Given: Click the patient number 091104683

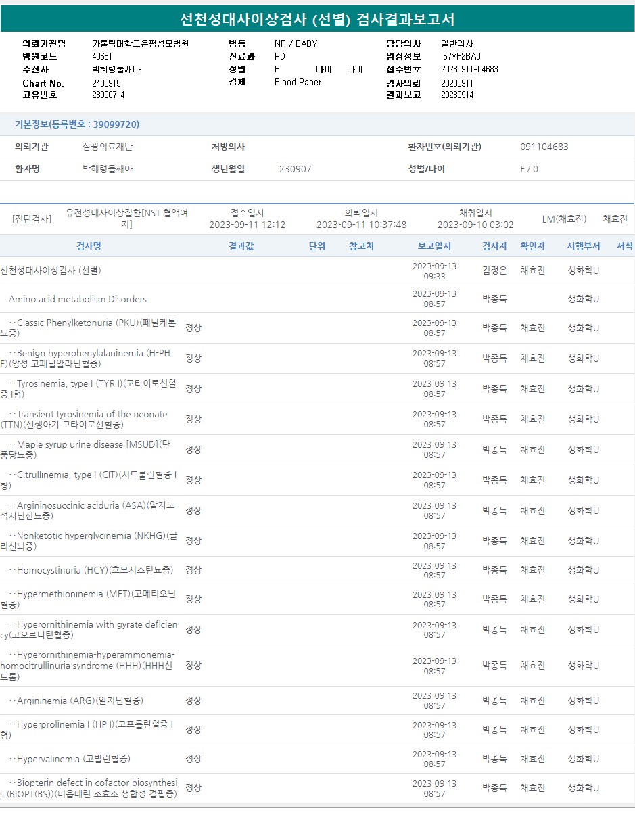Looking at the screenshot, I should (544, 147).
